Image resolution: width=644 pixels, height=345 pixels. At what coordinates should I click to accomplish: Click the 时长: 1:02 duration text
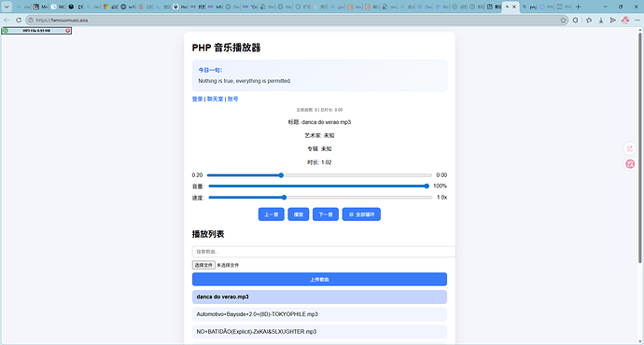click(x=319, y=162)
